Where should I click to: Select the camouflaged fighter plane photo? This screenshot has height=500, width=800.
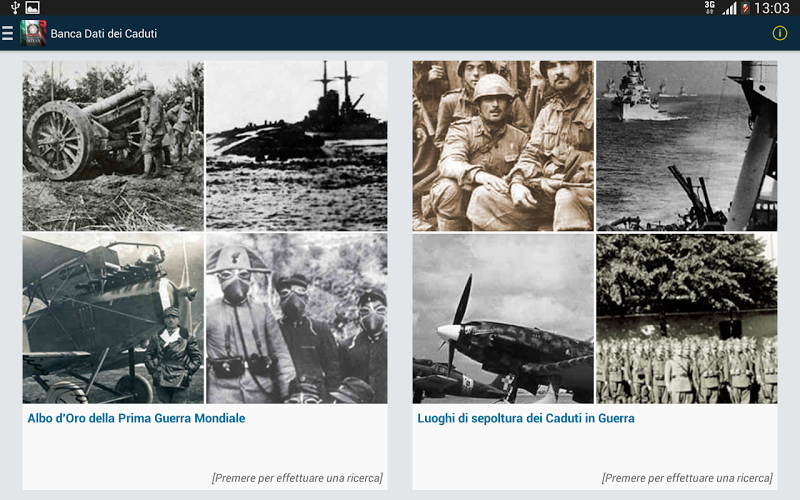503,318
